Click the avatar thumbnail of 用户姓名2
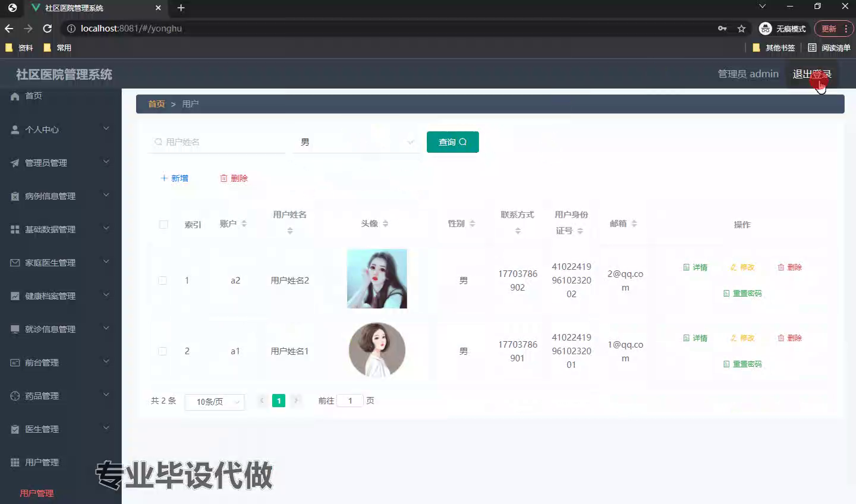 pos(377,279)
